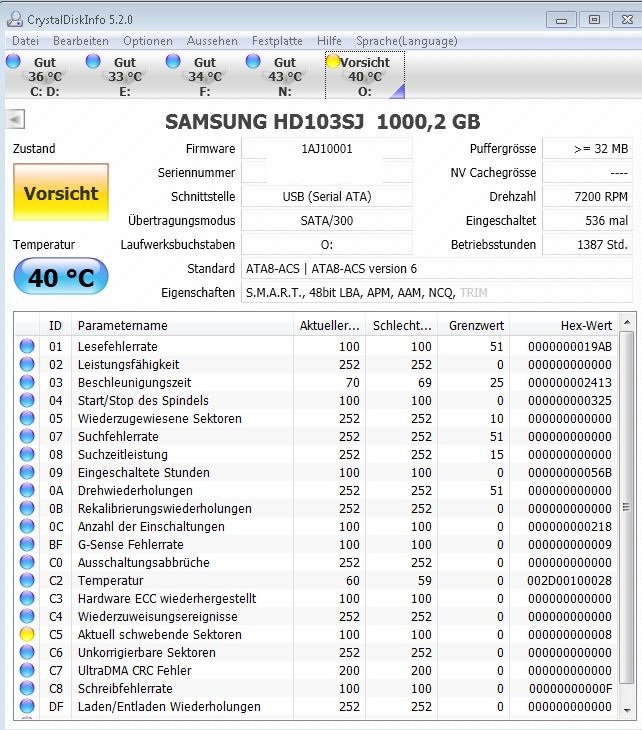This screenshot has height=730, width=642.
Task: Click the status icon for G-Sense Fehlerrate
Action: [x=27, y=544]
